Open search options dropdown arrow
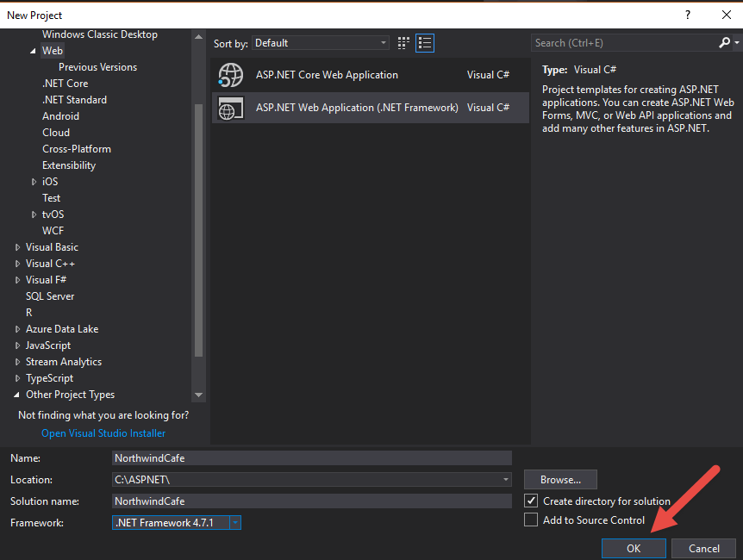Image resolution: width=743 pixels, height=560 pixels. point(737,42)
